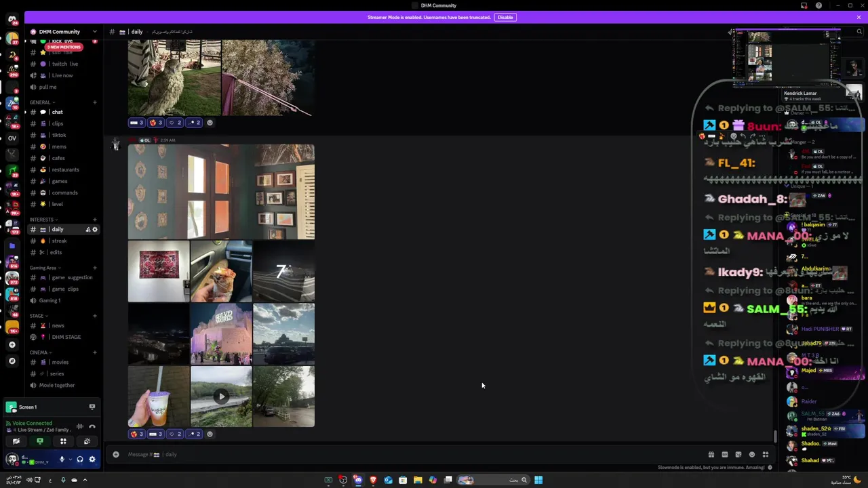Open the gift Nitro icon in message bar
868x488 pixels.
click(x=711, y=455)
